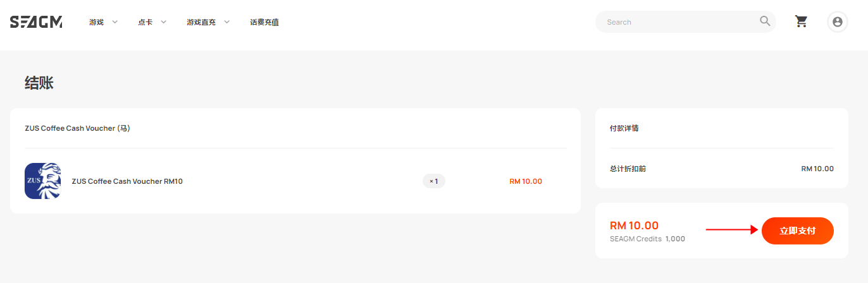Click the 付款详情 payment details heading
868x283 pixels.
click(x=624, y=128)
